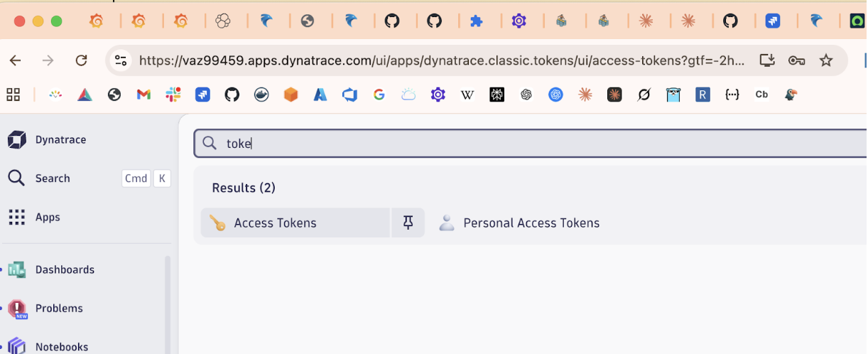This screenshot has height=354, width=868.
Task: Click the sidebar vertical scrollbar
Action: point(168,306)
